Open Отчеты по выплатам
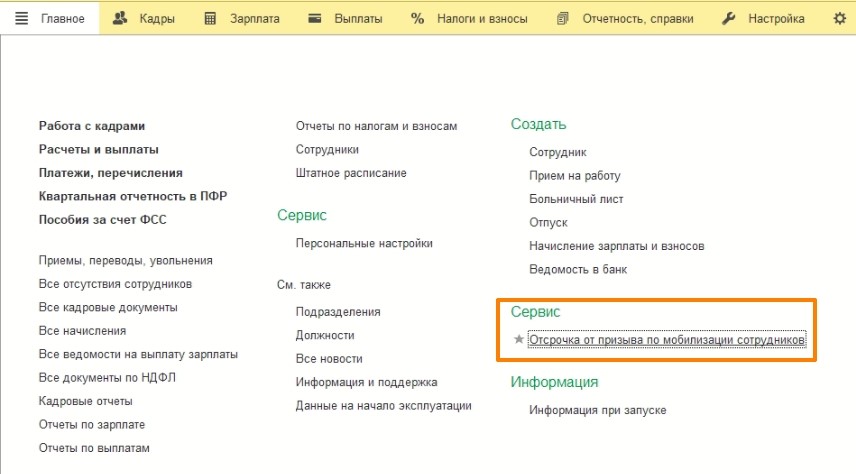Image resolution: width=856 pixels, height=474 pixels. click(x=94, y=448)
